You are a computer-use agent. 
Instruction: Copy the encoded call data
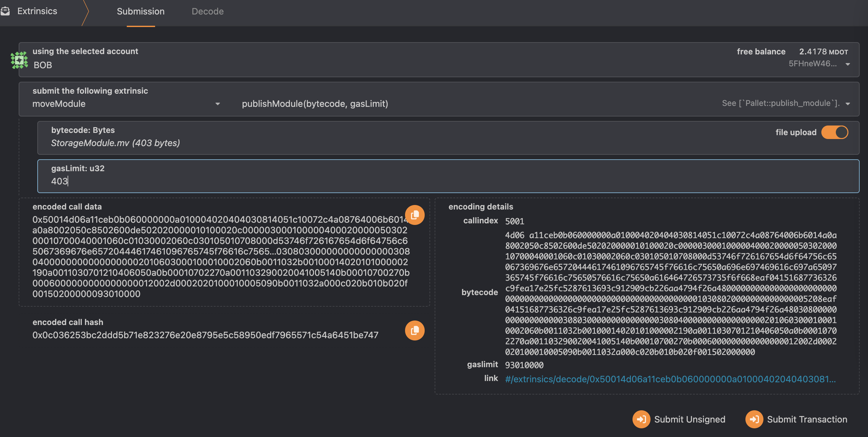pyautogui.click(x=414, y=215)
